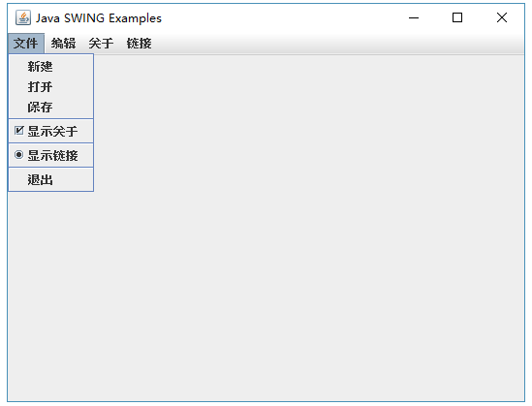Click the 显示链接 menu item text
This screenshot has width=532, height=406.
52,156
